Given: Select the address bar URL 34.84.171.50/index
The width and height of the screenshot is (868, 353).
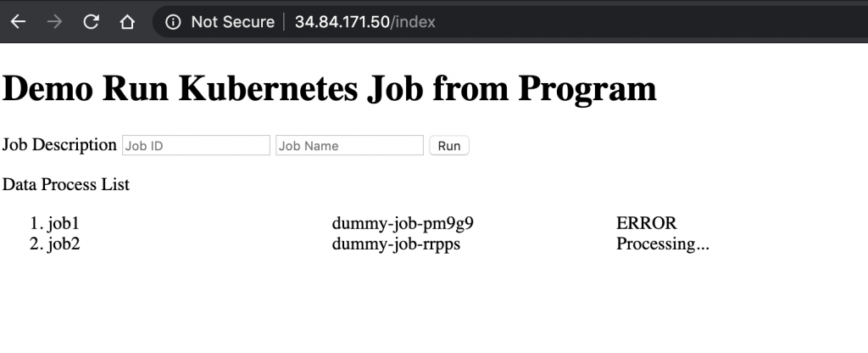Looking at the screenshot, I should tap(364, 21).
